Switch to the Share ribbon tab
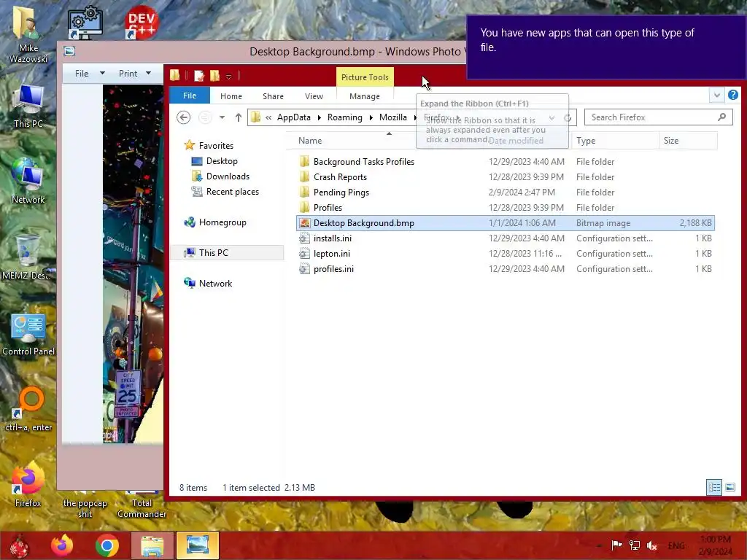The image size is (747, 560). tap(273, 96)
